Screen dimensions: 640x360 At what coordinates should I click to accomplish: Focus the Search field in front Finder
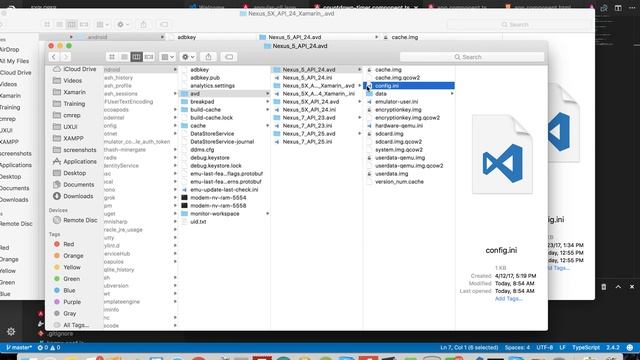[472, 57]
